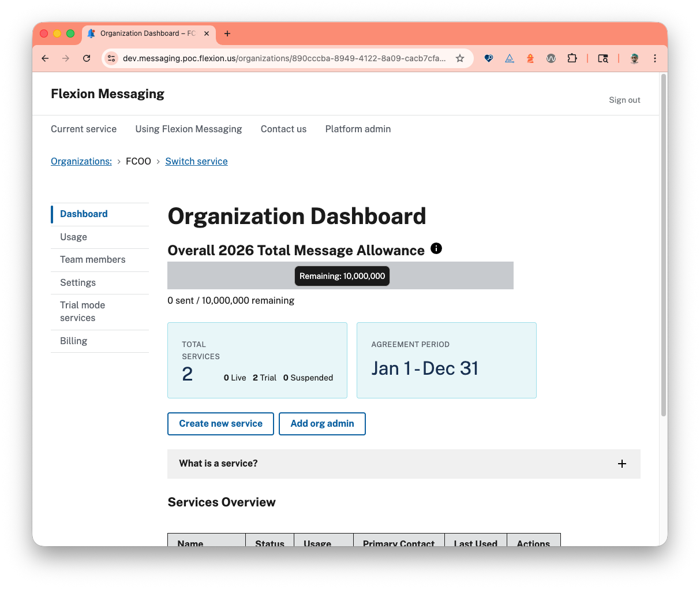Click the browser back arrow
The image size is (700, 589).
coord(45,58)
